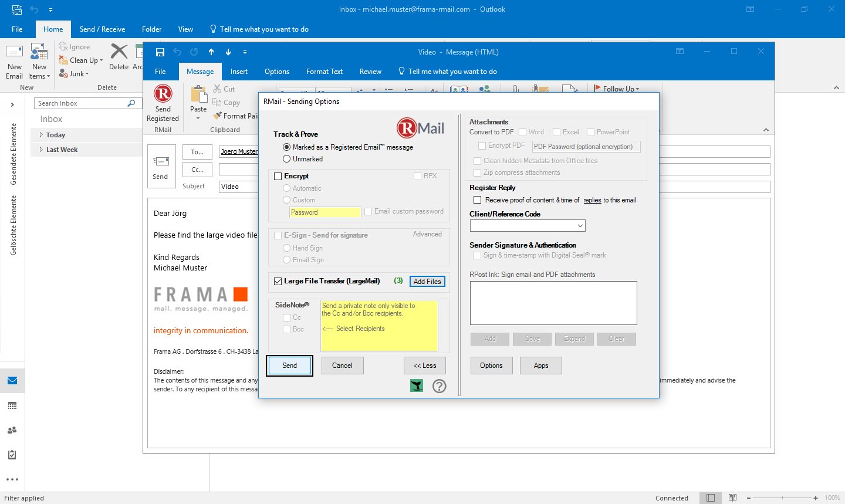Open Insert tab in message window
The height and width of the screenshot is (504, 845).
point(239,72)
